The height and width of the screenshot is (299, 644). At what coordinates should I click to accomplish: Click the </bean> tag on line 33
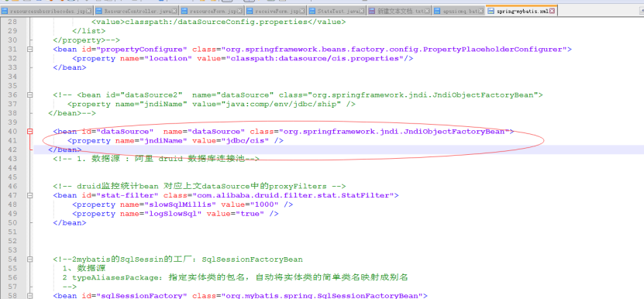point(70,67)
